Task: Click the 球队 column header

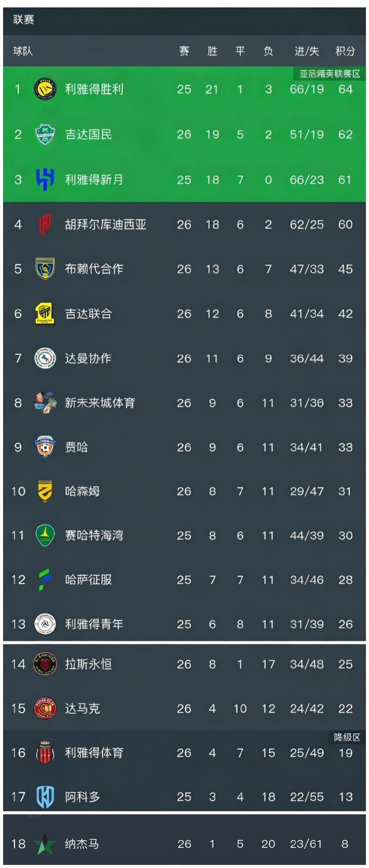Action: [x=23, y=51]
